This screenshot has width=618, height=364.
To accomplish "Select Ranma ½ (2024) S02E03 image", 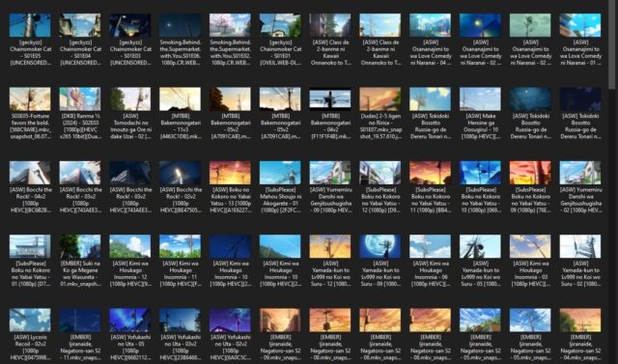I will click(x=80, y=98).
